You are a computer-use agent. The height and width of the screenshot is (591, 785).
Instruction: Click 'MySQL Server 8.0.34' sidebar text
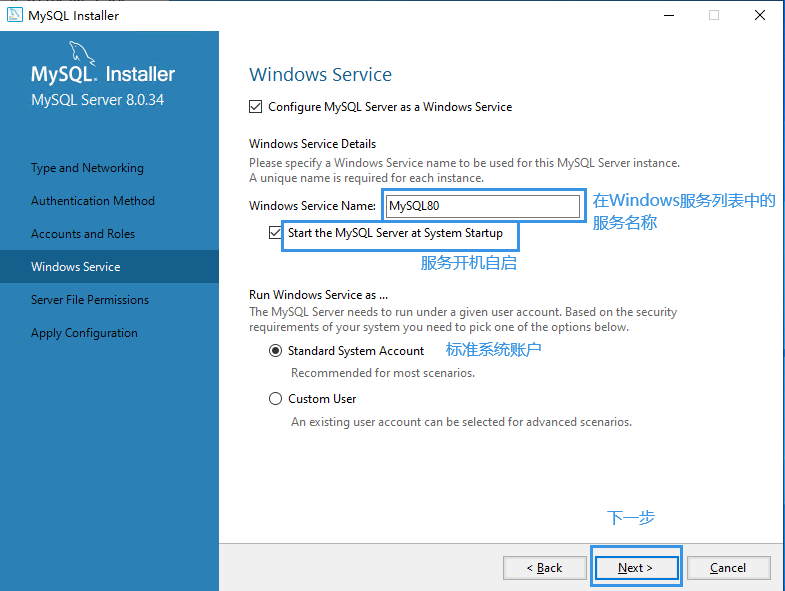point(98,100)
